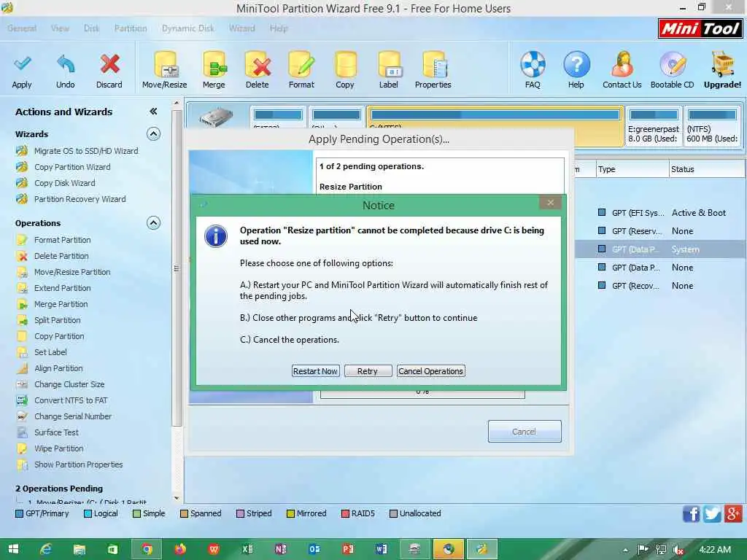This screenshot has height=560, width=747.
Task: Choose Extend Partition in Operations list
Action: click(x=62, y=288)
